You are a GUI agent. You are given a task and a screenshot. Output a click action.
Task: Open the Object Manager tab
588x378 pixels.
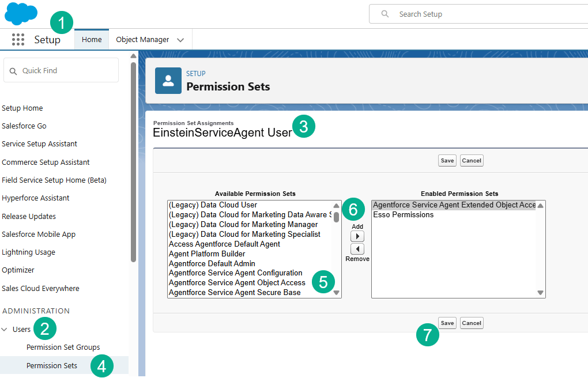coord(142,40)
